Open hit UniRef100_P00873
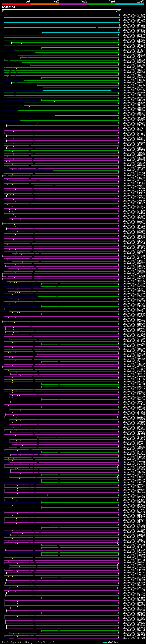This screenshot has width=146, height=644. pyautogui.click(x=134, y=18)
